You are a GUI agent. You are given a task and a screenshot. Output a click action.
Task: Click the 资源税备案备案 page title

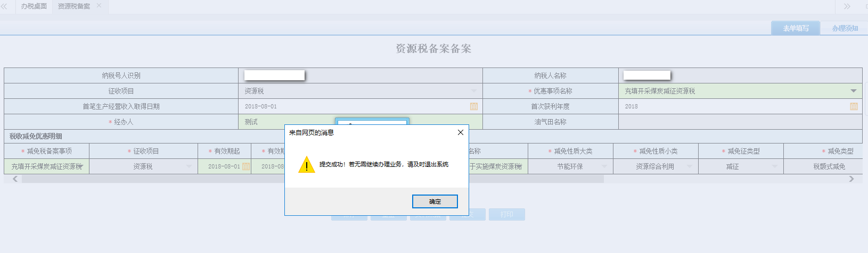pos(433,49)
